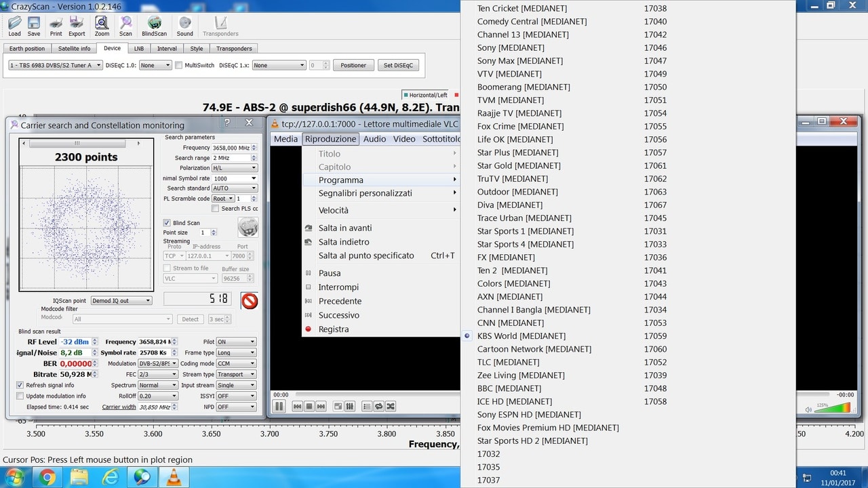Open Pilot ON dropdown
The height and width of the screenshot is (488, 868).
coord(236,342)
